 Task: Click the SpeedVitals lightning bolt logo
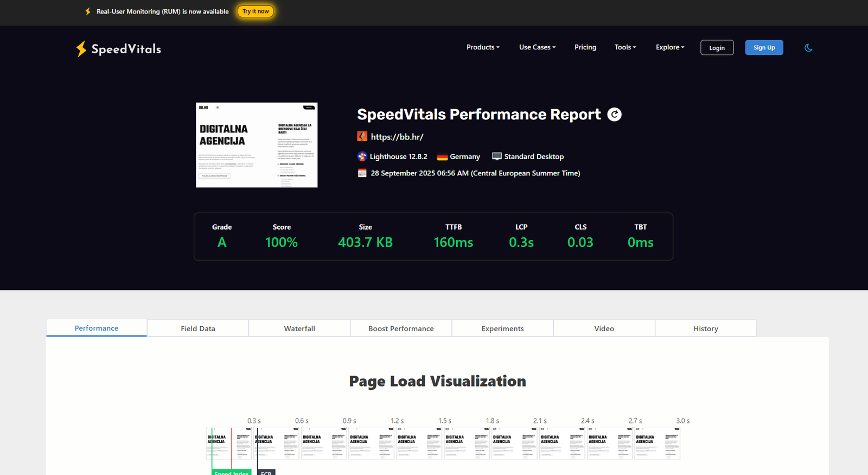point(81,49)
